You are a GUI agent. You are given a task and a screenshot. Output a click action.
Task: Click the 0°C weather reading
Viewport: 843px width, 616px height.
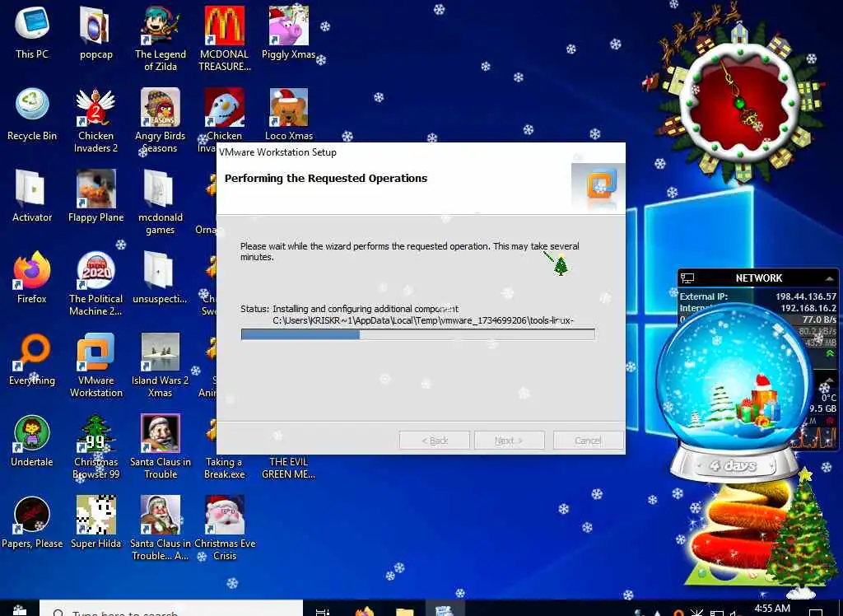(x=829, y=398)
